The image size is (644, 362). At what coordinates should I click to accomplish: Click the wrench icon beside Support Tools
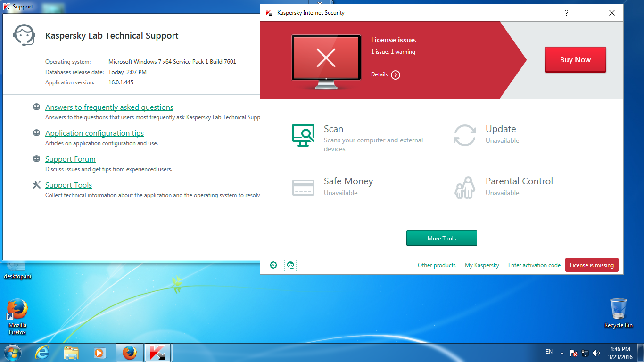pyautogui.click(x=36, y=185)
